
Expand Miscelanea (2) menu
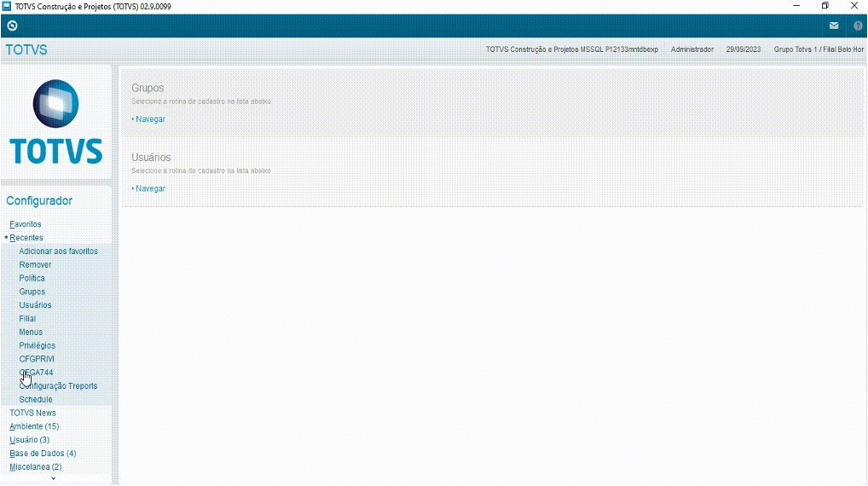[36, 466]
